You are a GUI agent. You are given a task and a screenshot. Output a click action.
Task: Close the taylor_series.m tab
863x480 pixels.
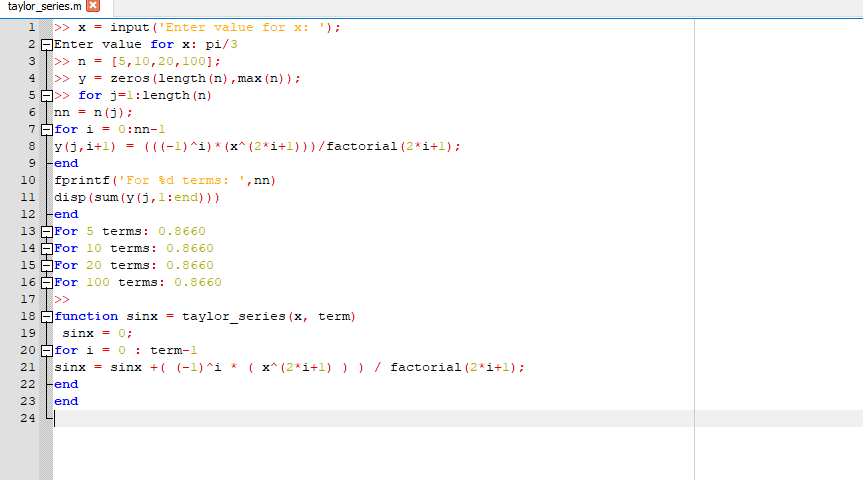tap(93, 6)
